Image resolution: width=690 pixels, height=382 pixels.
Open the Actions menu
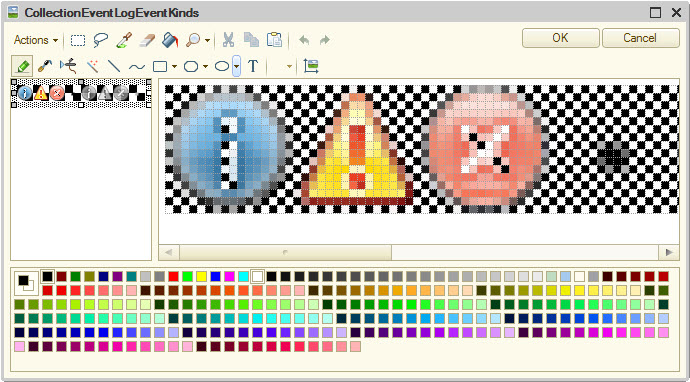(36, 40)
